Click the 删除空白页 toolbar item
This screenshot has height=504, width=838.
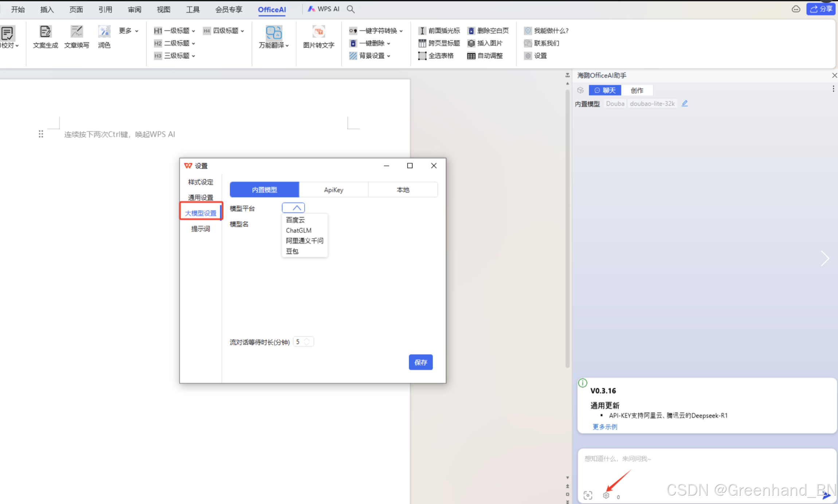(489, 31)
